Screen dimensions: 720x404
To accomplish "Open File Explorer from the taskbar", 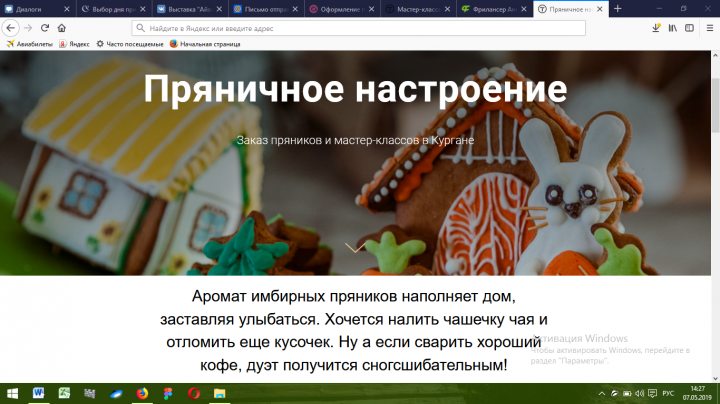I will click(x=219, y=393).
